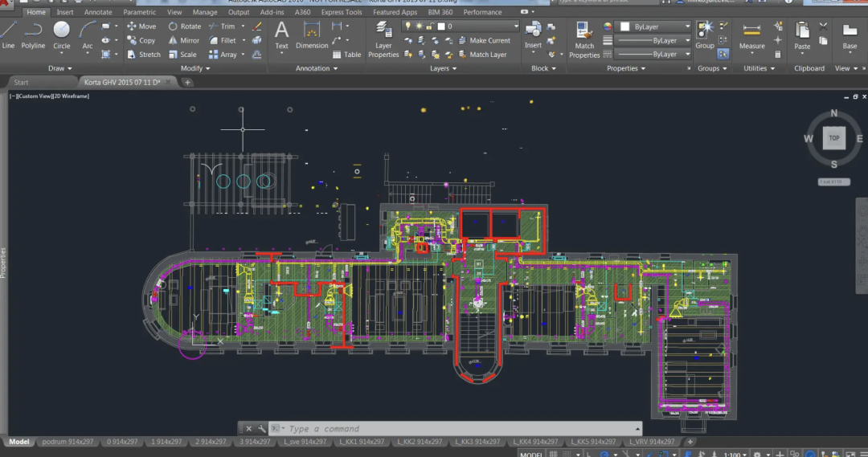Screen dimensions: 868x457
Task: Click Make Current layer button
Action: tap(489, 40)
